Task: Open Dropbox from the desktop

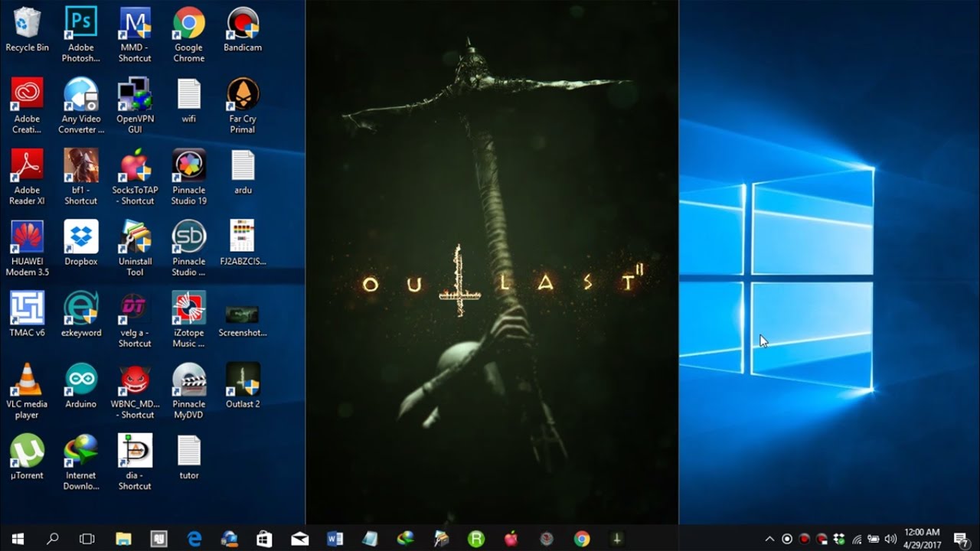Action: (80, 237)
